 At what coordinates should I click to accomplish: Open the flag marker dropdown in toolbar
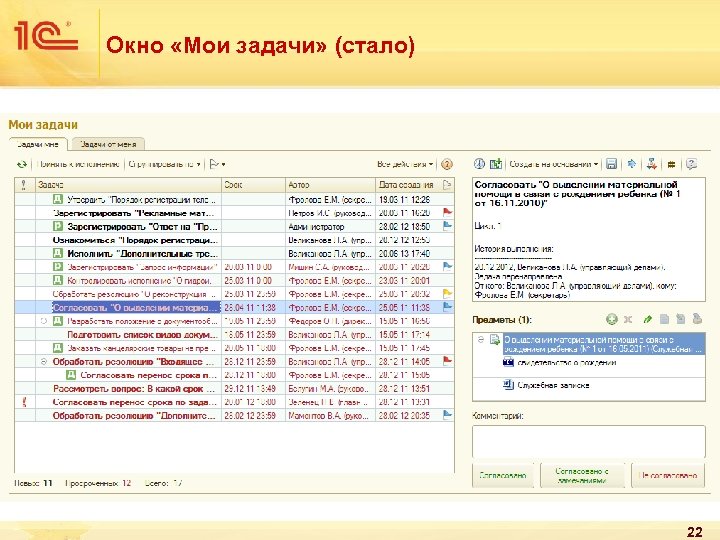click(217, 164)
